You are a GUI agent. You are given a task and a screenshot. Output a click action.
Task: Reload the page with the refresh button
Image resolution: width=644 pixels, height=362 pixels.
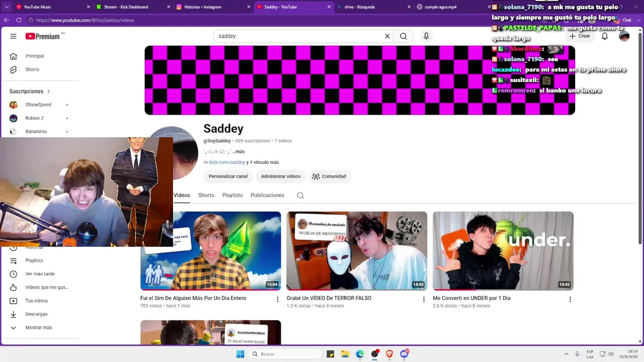pyautogui.click(x=19, y=20)
